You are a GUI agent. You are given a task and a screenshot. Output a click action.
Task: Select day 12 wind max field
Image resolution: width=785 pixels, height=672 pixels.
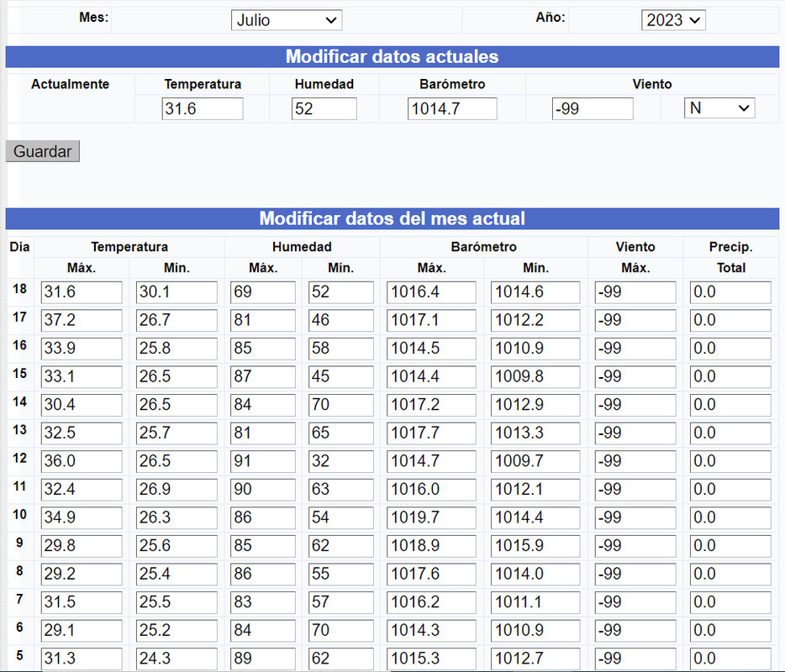coord(635,461)
